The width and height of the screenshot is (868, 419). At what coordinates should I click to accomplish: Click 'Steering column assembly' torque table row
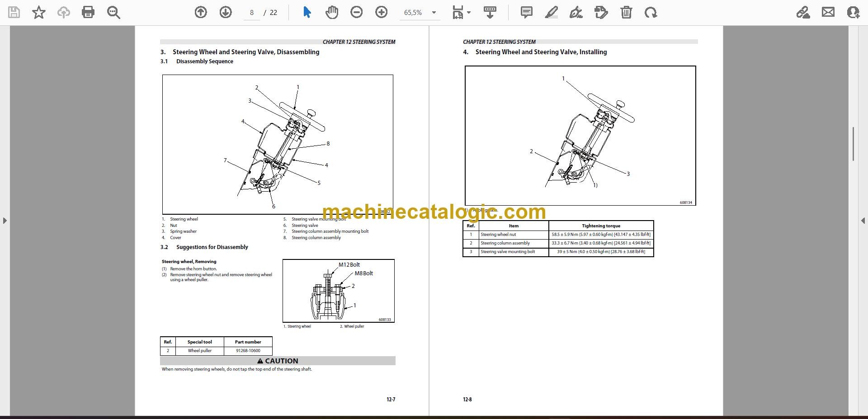pyautogui.click(x=558, y=243)
